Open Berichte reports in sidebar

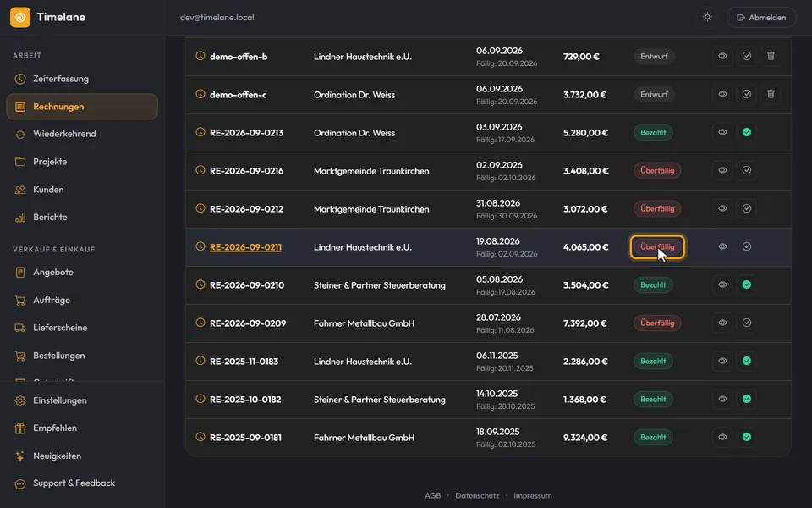[82, 218]
